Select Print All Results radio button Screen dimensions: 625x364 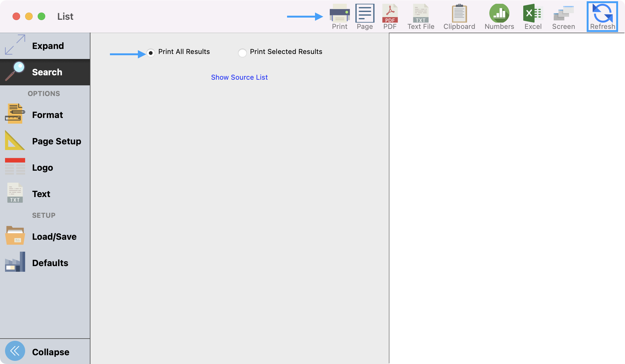pyautogui.click(x=151, y=53)
